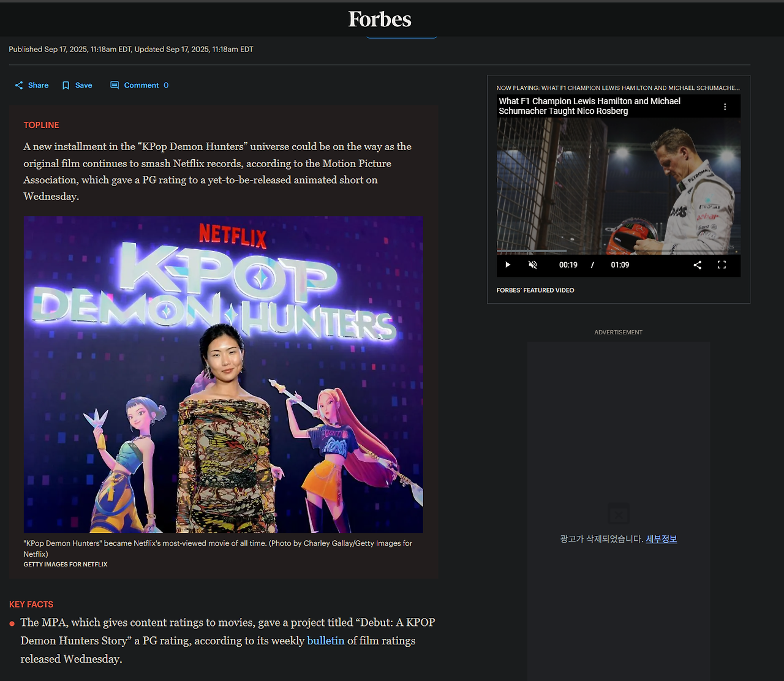Click the photo caption about most-viewed movie

tap(218, 549)
